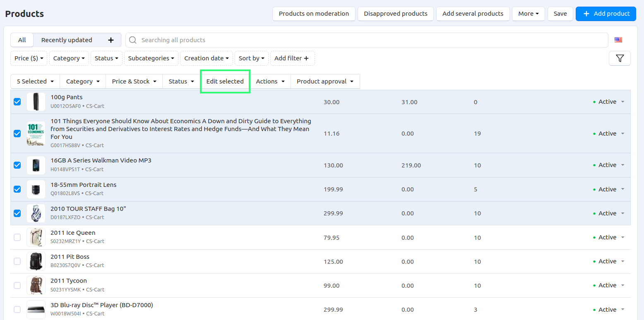
Task: Open Disapproved products
Action: [396, 14]
